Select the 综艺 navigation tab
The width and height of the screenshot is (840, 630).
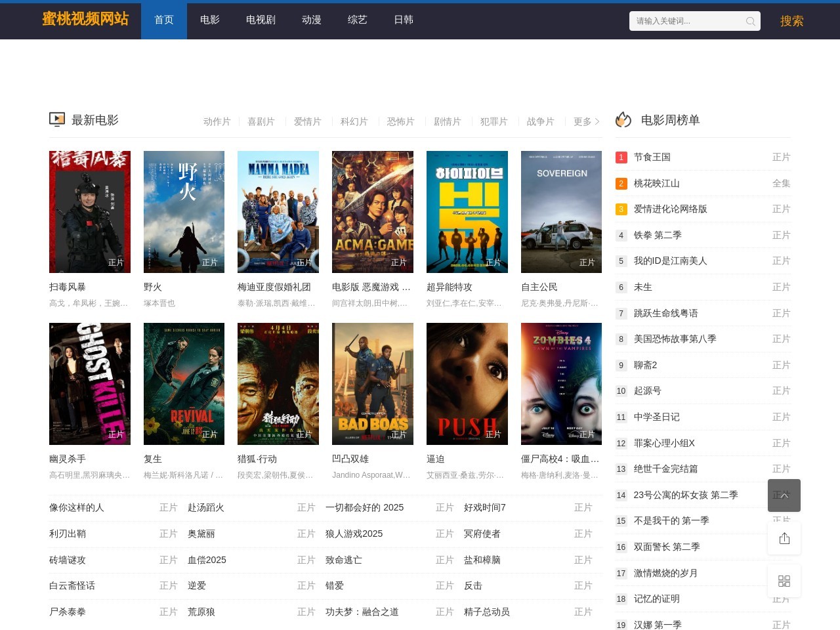click(x=357, y=20)
